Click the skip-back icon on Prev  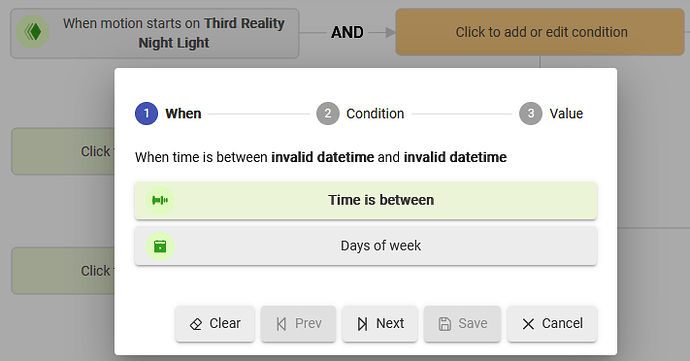281,324
